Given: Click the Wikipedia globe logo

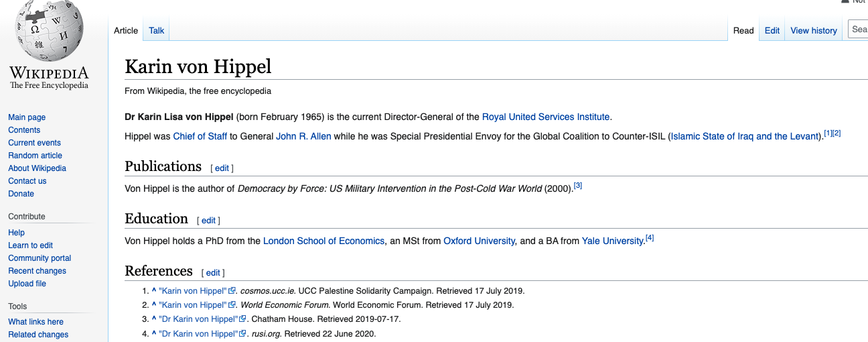Looking at the screenshot, I should 49,30.
